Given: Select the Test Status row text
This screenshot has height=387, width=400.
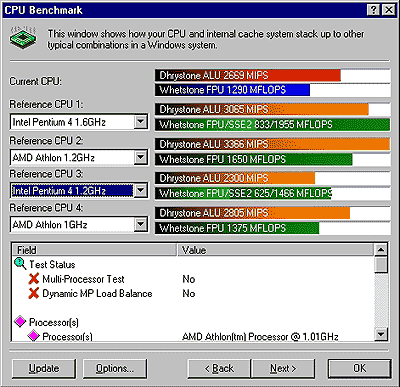Looking at the screenshot, I should [x=52, y=265].
